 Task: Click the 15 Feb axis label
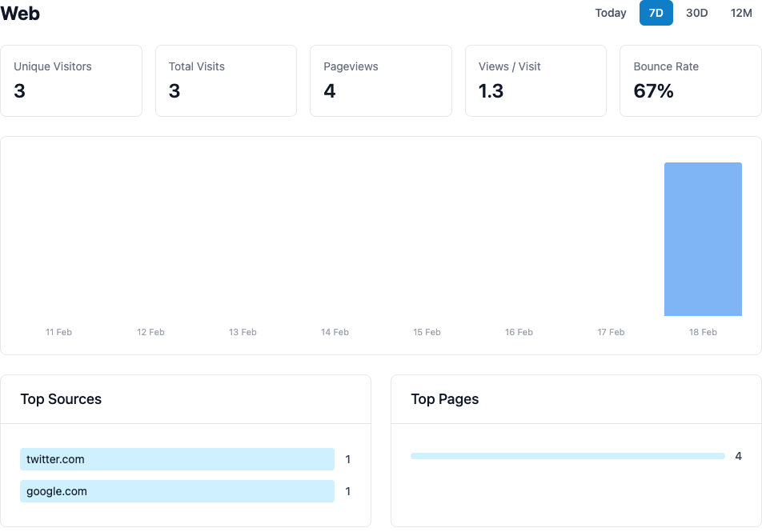(427, 331)
